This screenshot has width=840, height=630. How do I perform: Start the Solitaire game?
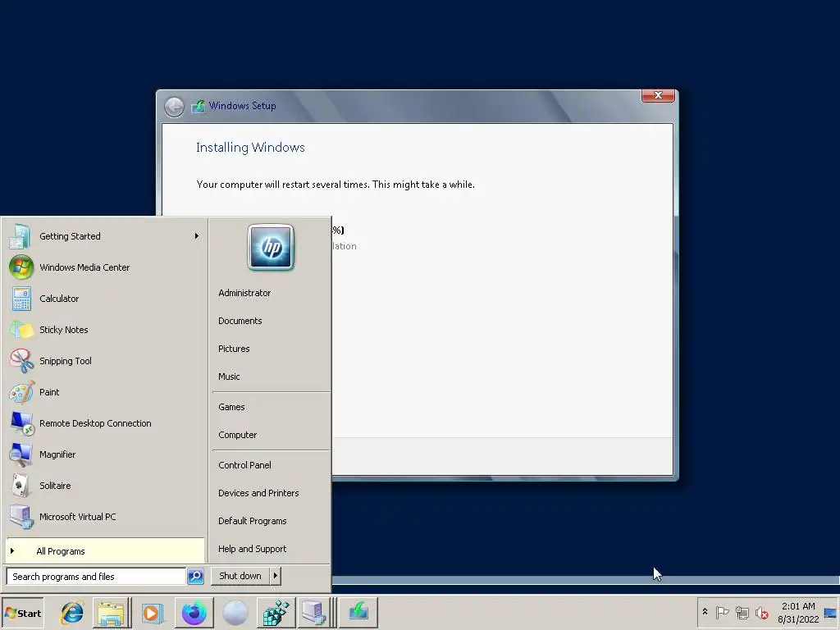104,486
